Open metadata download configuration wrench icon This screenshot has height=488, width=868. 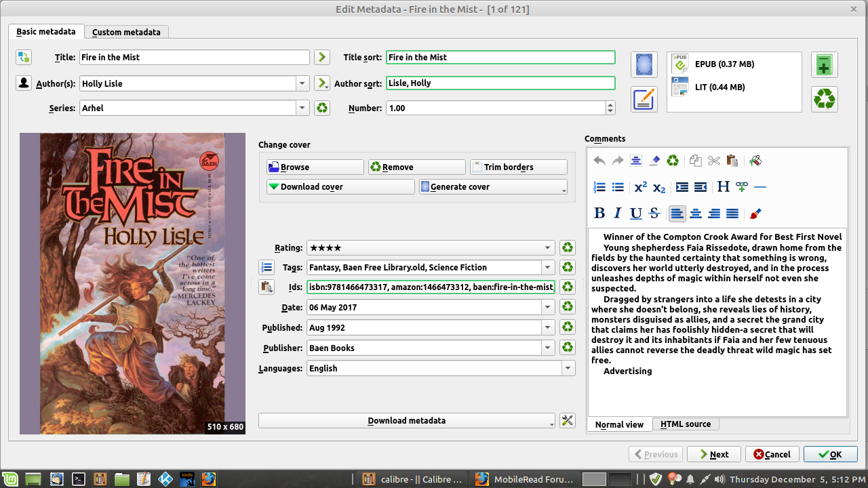tap(567, 421)
